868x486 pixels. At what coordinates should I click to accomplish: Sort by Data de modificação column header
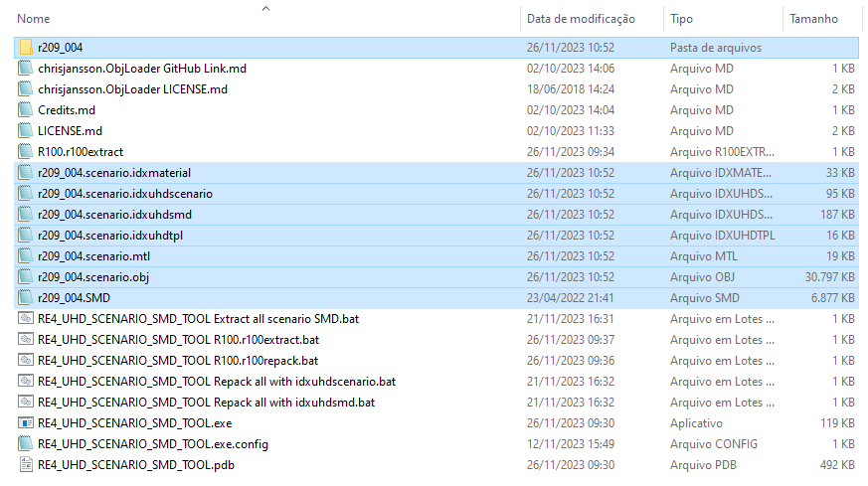581,19
